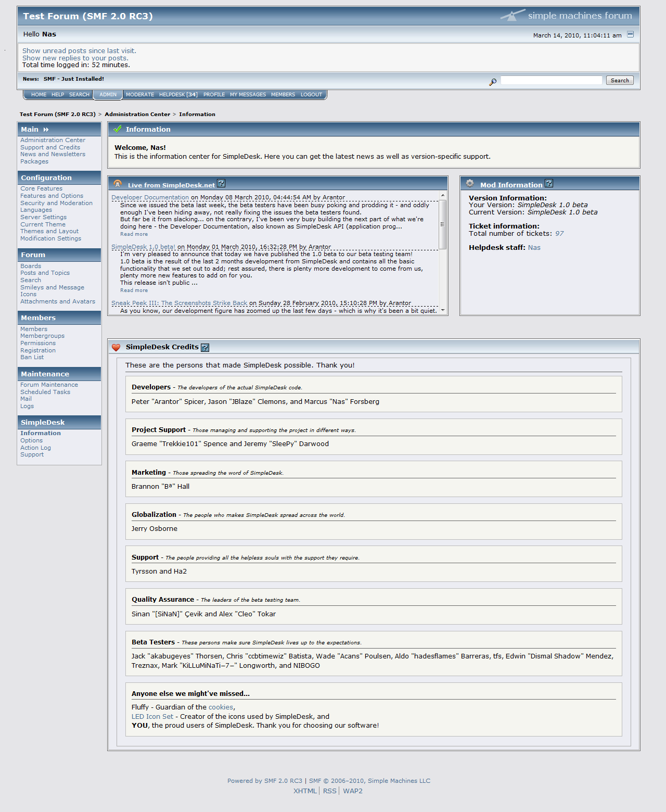Image resolution: width=666 pixels, height=812 pixels.
Task: Click the Search button
Action: tap(620, 80)
